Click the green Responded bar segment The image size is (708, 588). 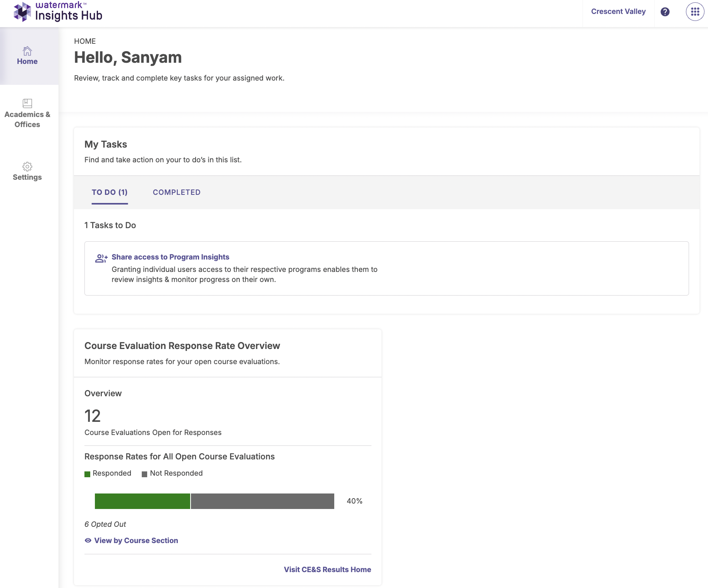(x=142, y=501)
